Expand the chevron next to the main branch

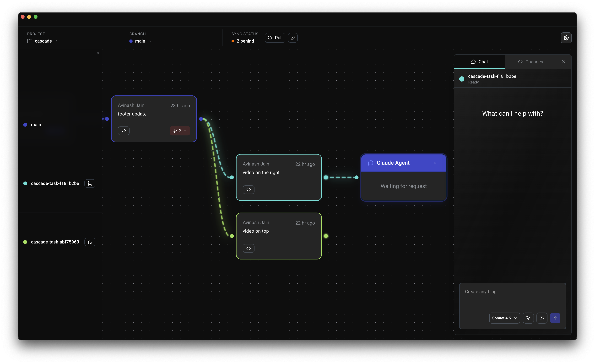click(x=150, y=41)
